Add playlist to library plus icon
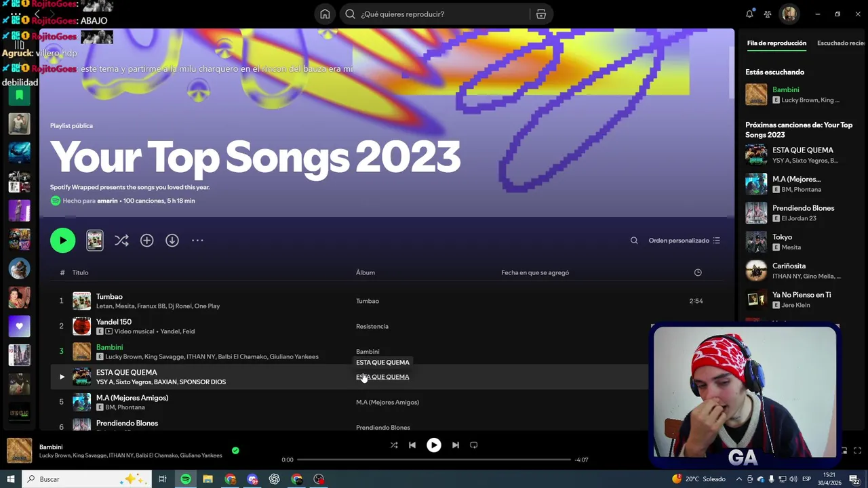 click(x=146, y=241)
